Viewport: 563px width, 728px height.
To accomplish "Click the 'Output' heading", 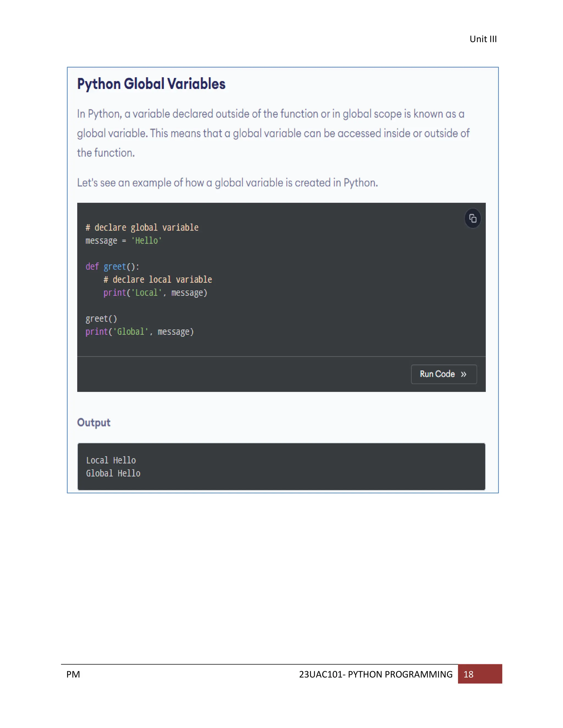I will click(94, 422).
